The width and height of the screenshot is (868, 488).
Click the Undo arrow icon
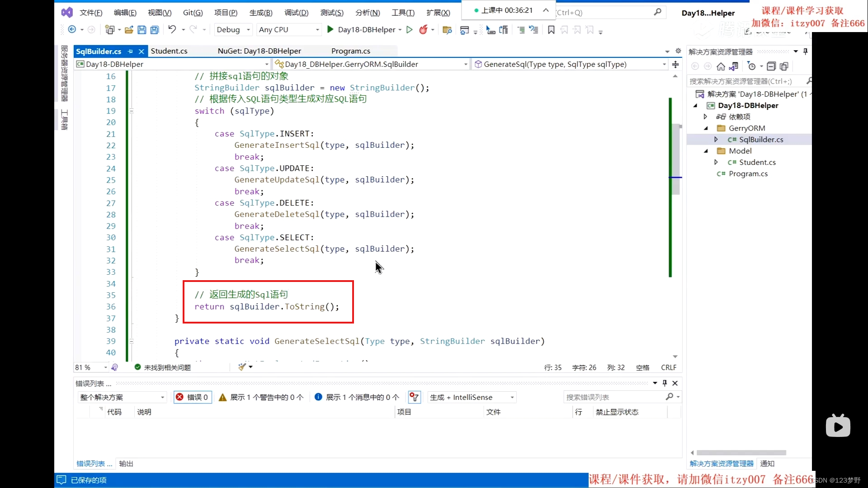(172, 29)
